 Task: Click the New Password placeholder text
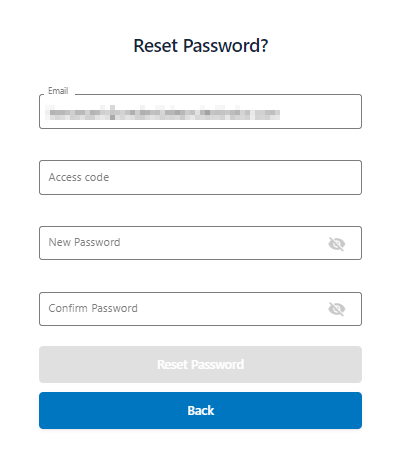pos(84,242)
